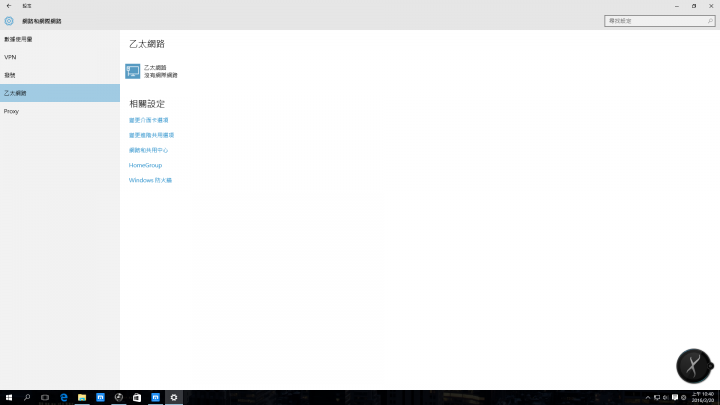Open File Explorer from the taskbar
The width and height of the screenshot is (720, 405).
coord(82,398)
